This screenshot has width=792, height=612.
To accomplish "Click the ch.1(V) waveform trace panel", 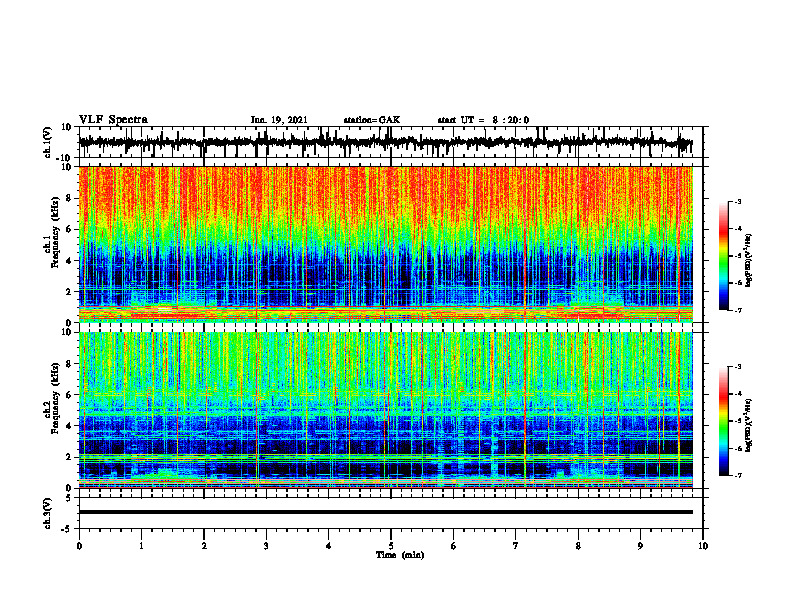I will [391, 142].
